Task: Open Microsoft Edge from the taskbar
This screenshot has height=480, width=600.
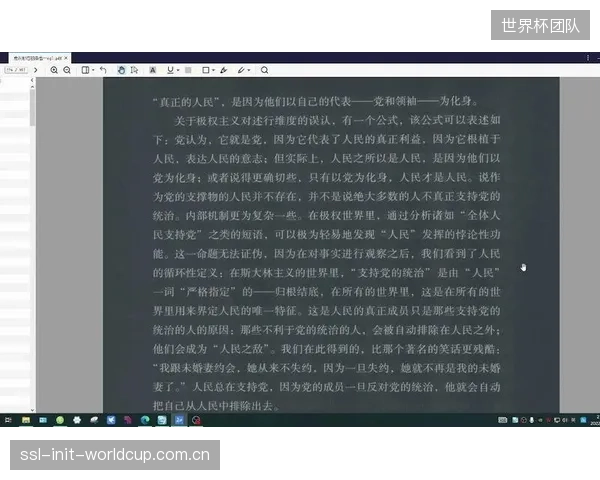Action: point(145,420)
